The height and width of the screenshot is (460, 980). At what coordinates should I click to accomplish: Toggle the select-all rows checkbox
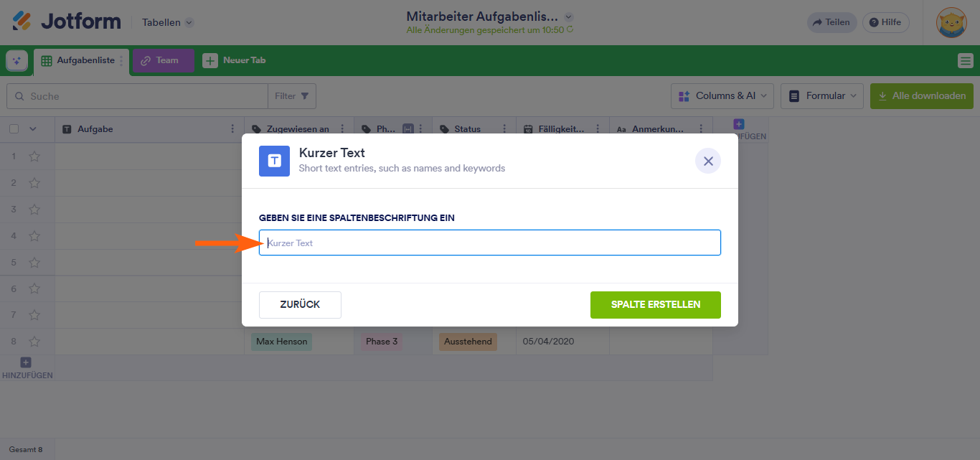click(x=14, y=129)
